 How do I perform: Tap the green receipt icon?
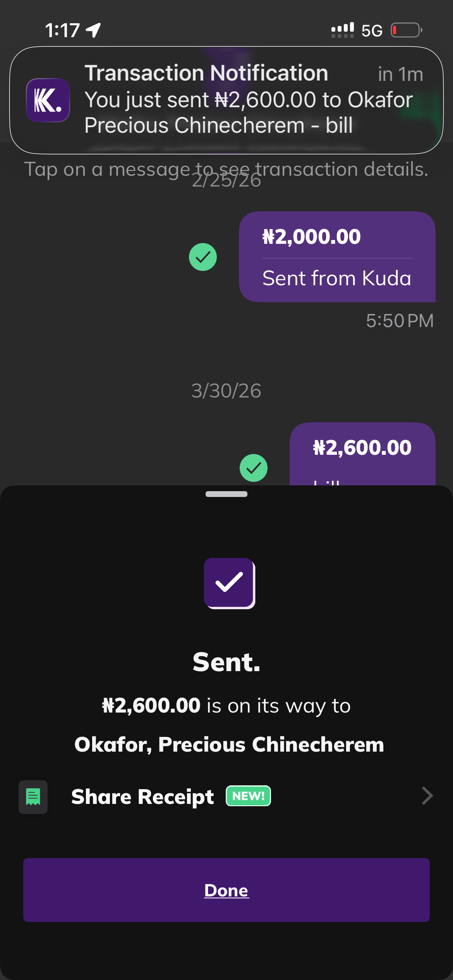pyautogui.click(x=33, y=797)
